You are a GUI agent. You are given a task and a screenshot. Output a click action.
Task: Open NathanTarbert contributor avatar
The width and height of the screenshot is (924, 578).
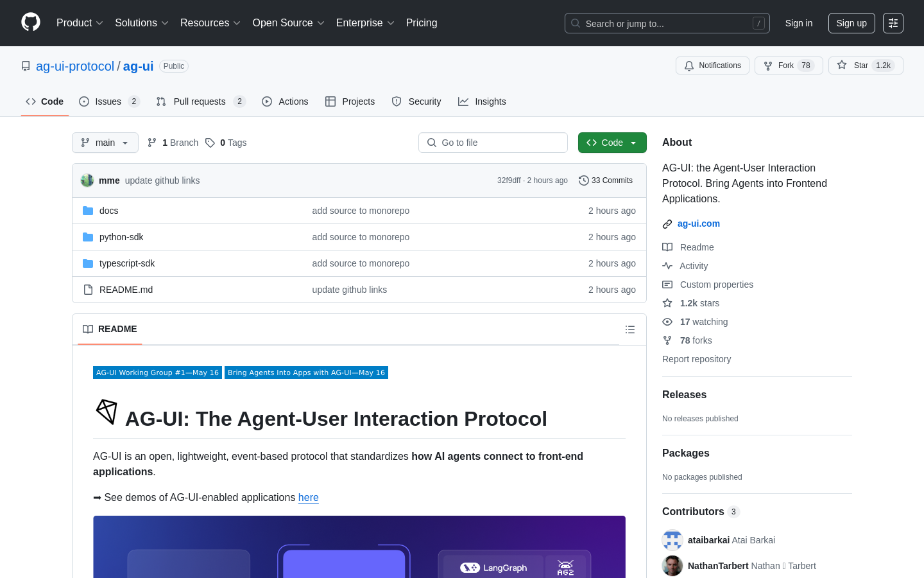(x=672, y=566)
